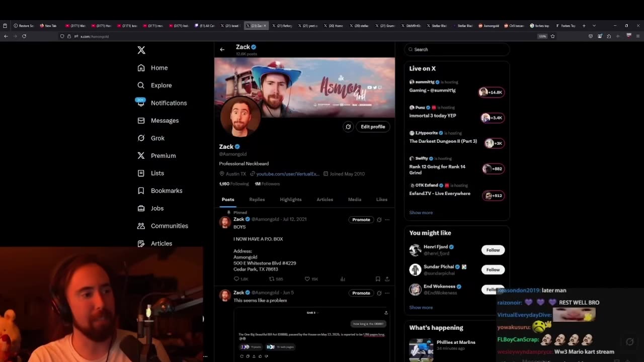The image size is (644, 362).
Task: Share the pinned P.O. Box post
Action: point(387,279)
